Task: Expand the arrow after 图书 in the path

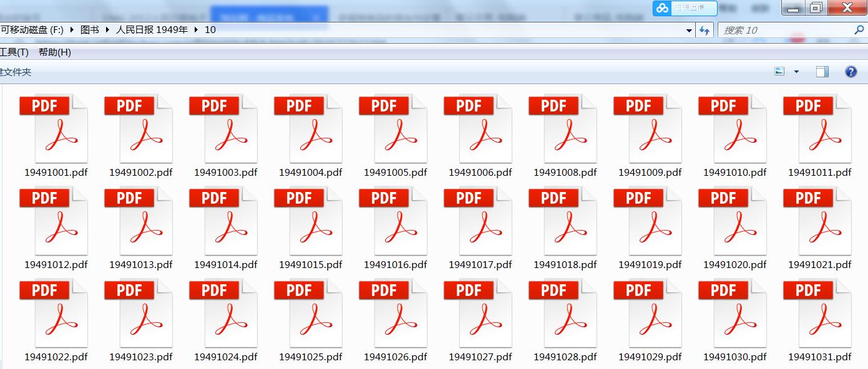Action: 107,29
